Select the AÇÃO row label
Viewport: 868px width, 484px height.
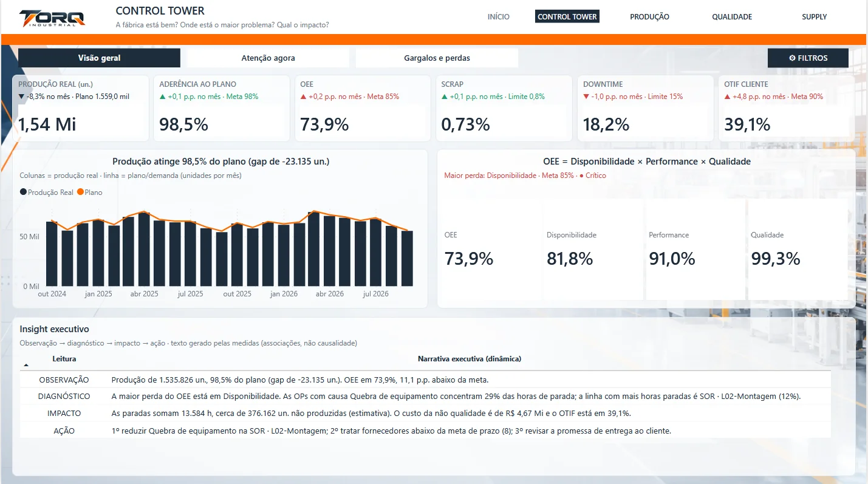click(x=64, y=431)
